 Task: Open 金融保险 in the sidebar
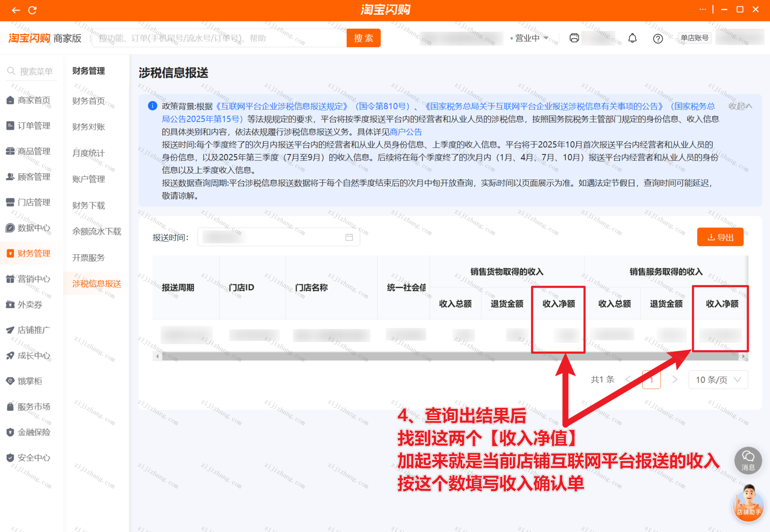29,432
